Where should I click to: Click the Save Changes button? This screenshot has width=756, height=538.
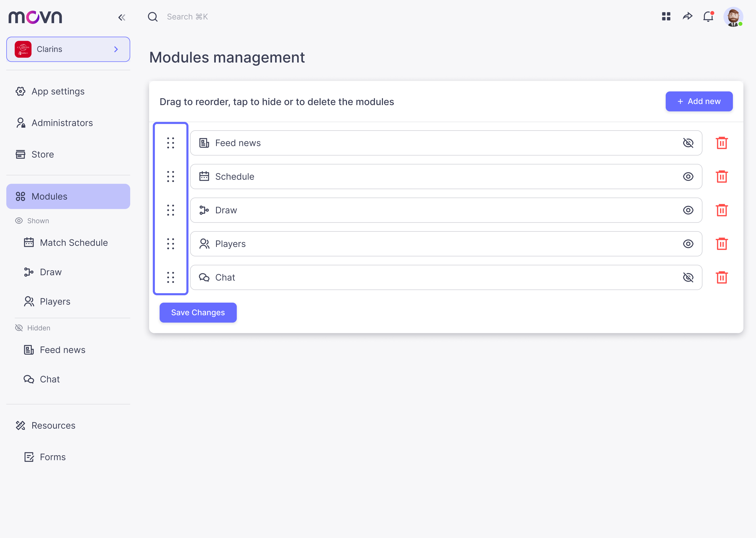(198, 312)
